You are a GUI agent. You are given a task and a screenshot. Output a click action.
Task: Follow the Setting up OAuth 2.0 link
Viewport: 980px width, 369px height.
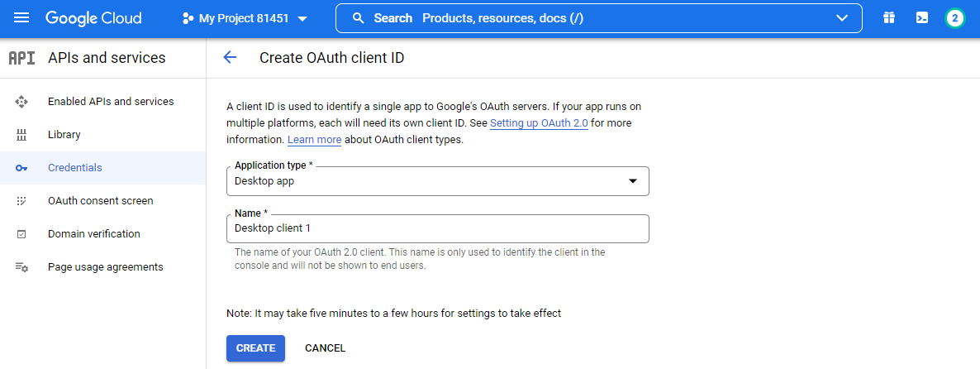539,123
